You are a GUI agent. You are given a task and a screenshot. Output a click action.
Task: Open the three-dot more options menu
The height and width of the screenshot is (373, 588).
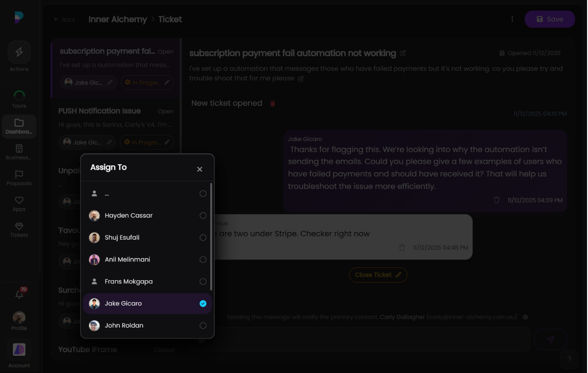pyautogui.click(x=512, y=19)
